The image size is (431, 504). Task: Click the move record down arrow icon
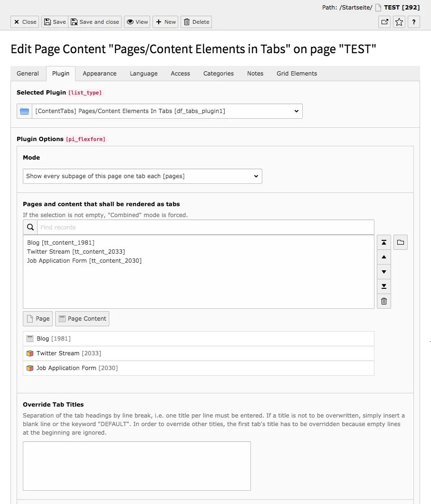click(x=384, y=272)
